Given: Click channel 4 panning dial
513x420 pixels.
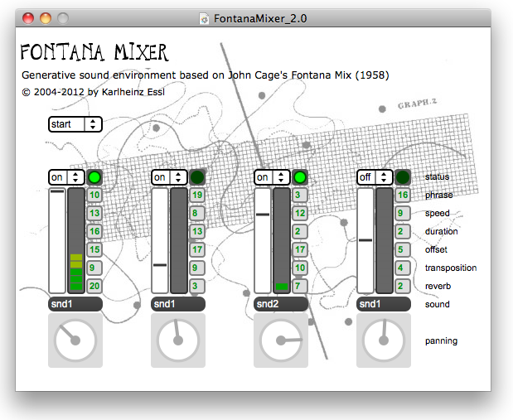Looking at the screenshot, I should point(384,340).
